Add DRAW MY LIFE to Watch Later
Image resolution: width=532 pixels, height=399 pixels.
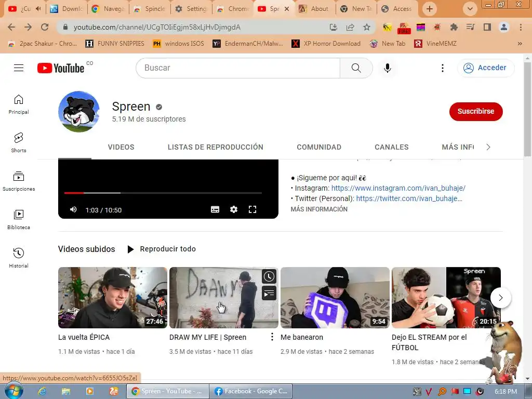pos(269,276)
